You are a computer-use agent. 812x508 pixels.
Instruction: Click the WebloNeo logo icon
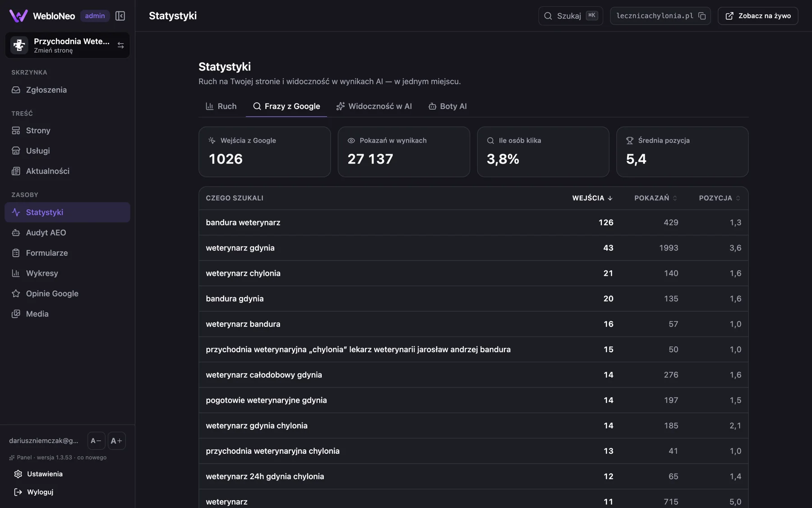point(18,16)
